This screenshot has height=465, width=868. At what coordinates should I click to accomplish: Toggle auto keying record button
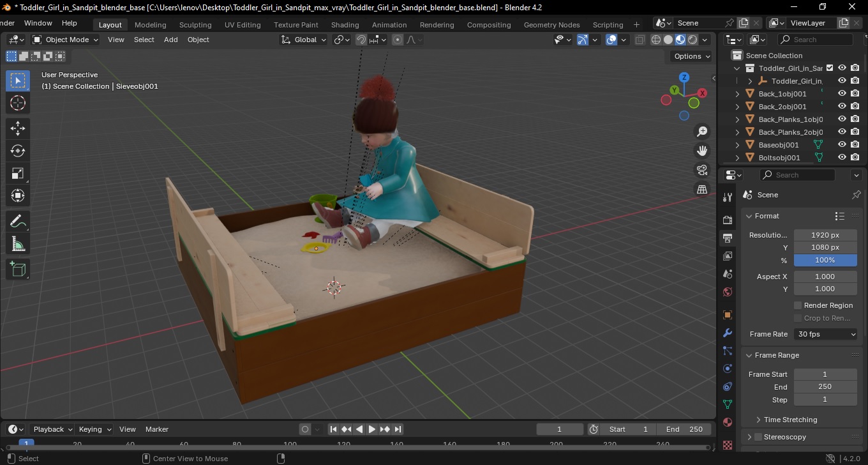tap(305, 429)
